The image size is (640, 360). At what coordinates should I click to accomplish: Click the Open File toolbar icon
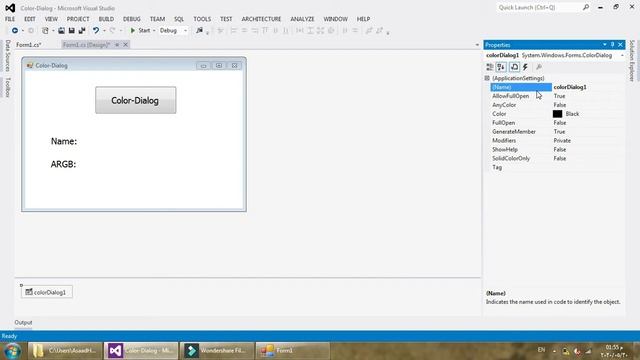coord(61,31)
